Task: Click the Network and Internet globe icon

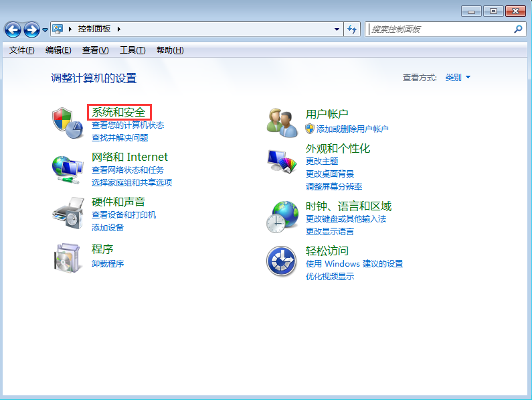Action: (68, 169)
